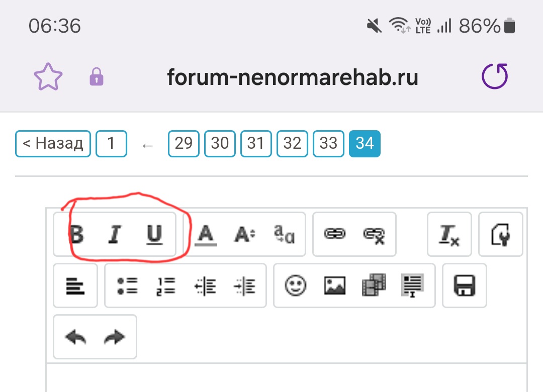
Task: Click the document wrench tool icon
Action: [x=500, y=234]
